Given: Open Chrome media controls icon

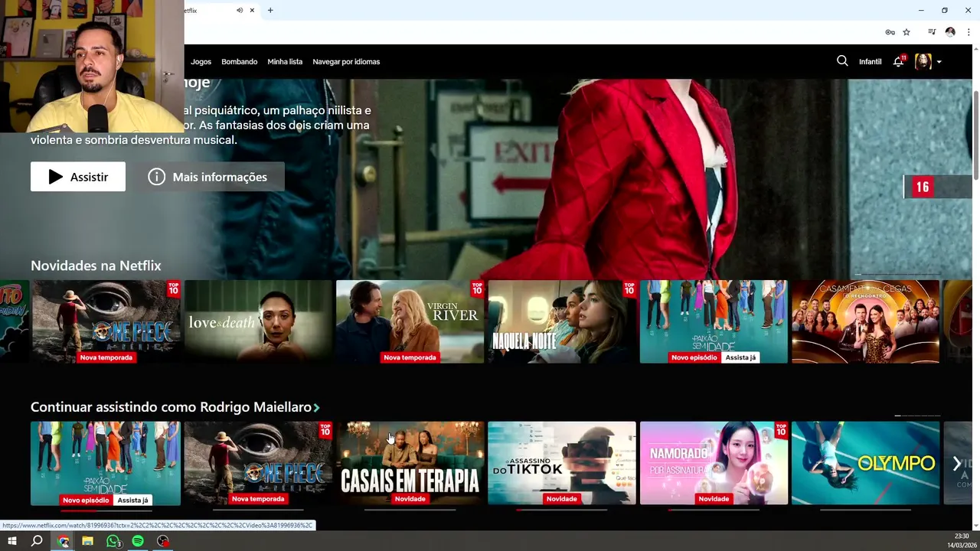Looking at the screenshot, I should point(932,32).
